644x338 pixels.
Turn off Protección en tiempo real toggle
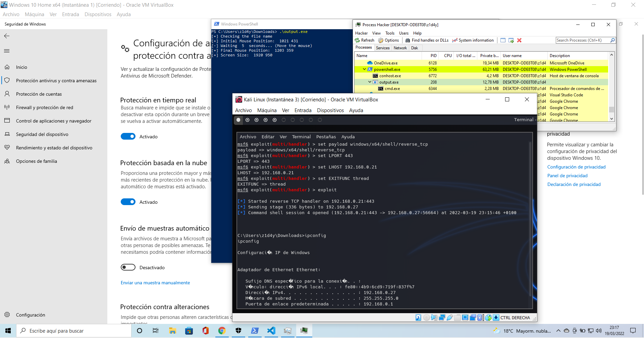point(128,136)
